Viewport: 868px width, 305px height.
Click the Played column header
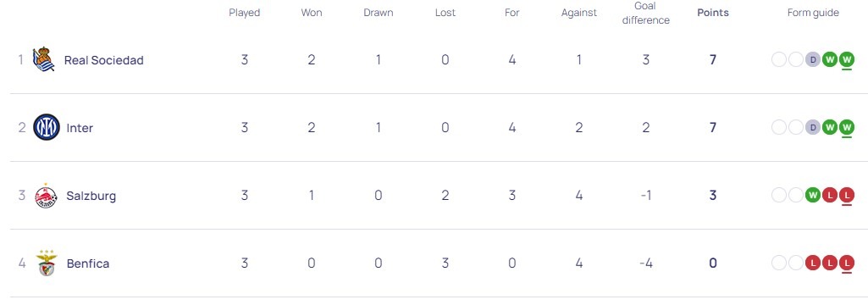tap(244, 13)
